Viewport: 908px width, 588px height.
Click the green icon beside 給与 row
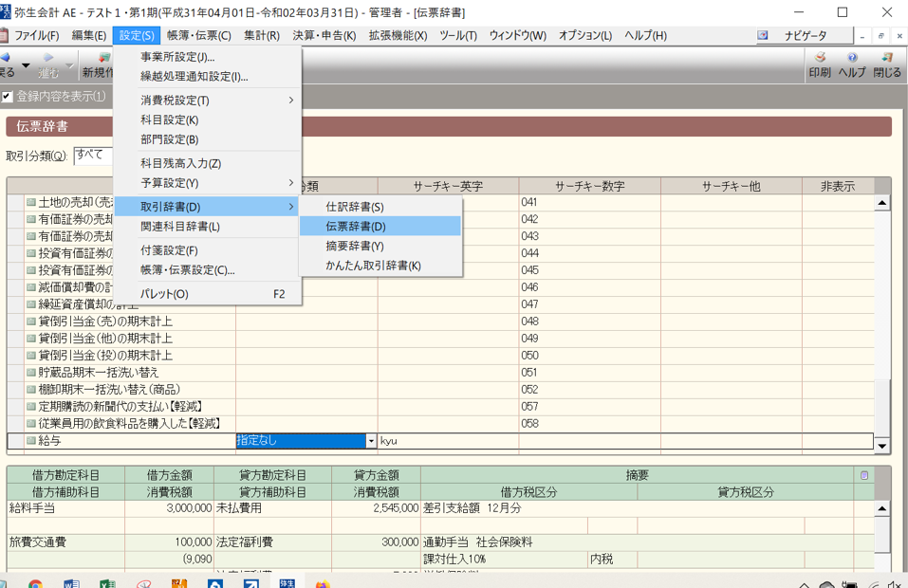30,441
